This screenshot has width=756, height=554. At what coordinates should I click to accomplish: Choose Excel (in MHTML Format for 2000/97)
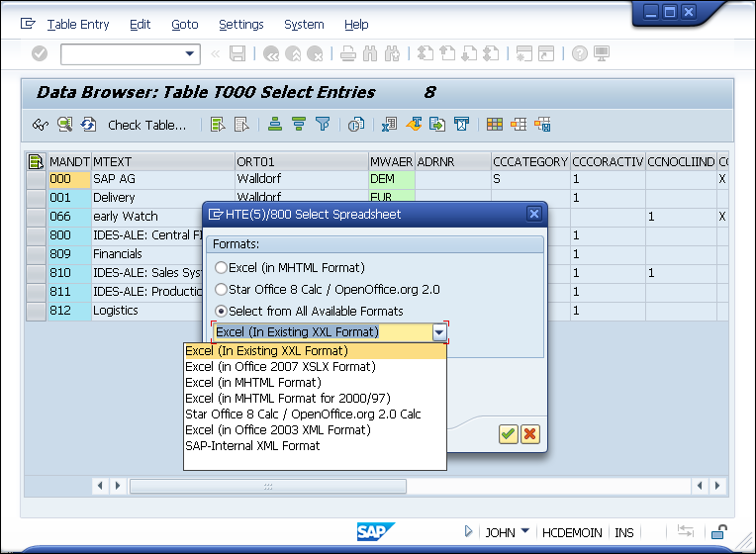pos(315,399)
